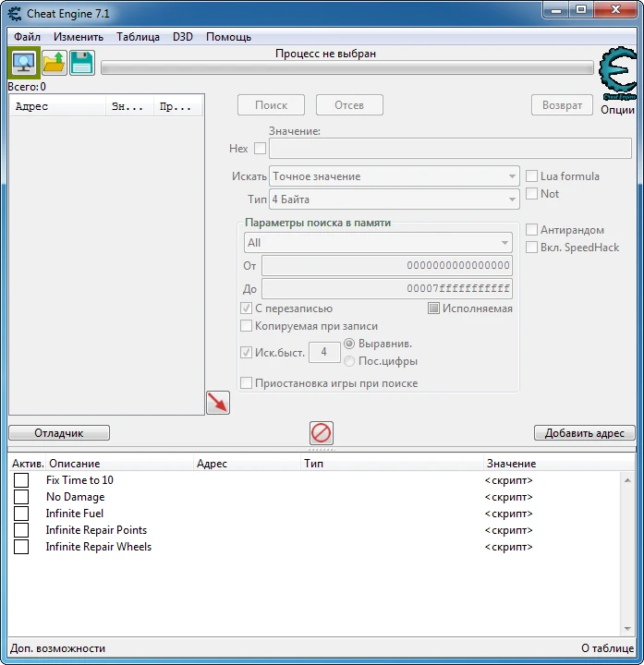Click the open cheat table folder icon
Viewport: 644px width, 665px height.
[x=54, y=63]
